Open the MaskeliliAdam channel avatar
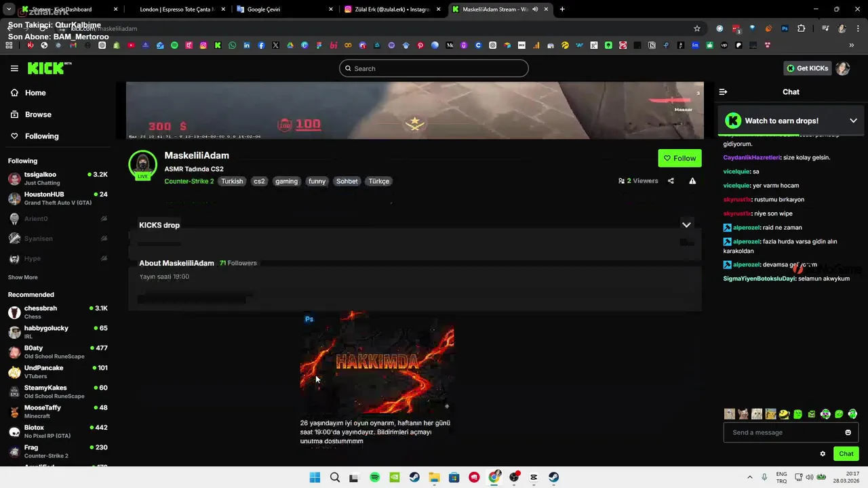The image size is (868, 488). tap(142, 165)
